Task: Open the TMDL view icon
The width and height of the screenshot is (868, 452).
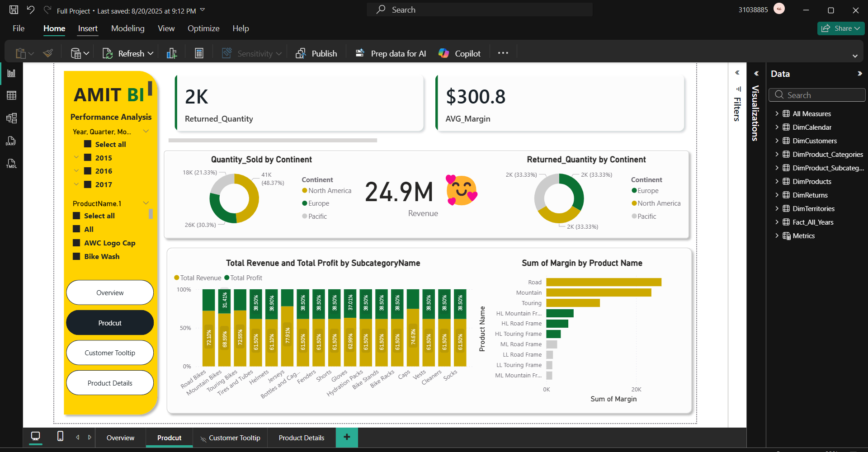Action: click(11, 164)
